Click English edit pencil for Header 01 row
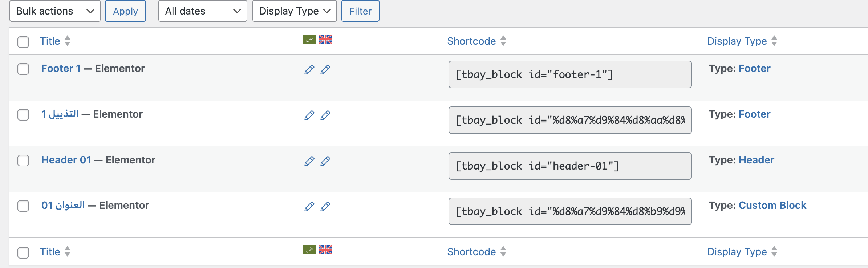The height and width of the screenshot is (268, 868). point(325,161)
